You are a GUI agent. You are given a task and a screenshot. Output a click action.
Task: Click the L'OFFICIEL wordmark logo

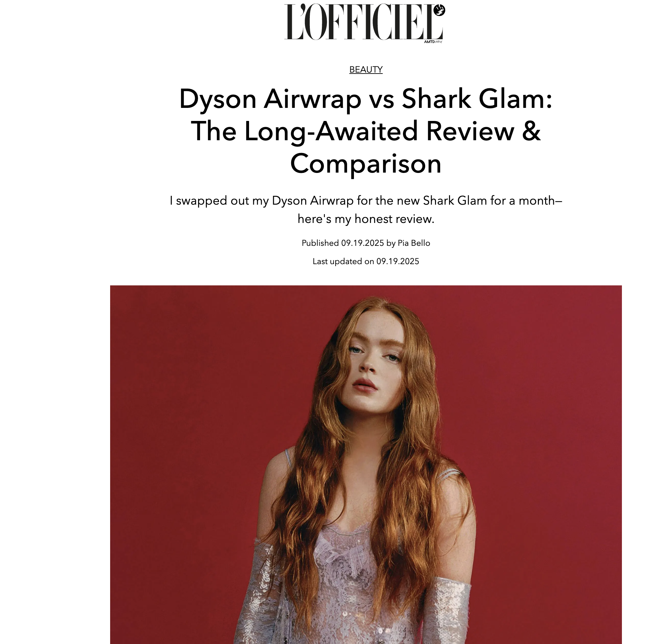click(364, 22)
